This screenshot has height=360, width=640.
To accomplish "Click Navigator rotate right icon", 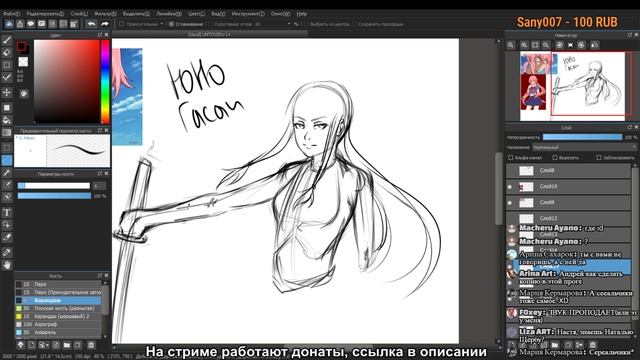I will click(x=582, y=45).
